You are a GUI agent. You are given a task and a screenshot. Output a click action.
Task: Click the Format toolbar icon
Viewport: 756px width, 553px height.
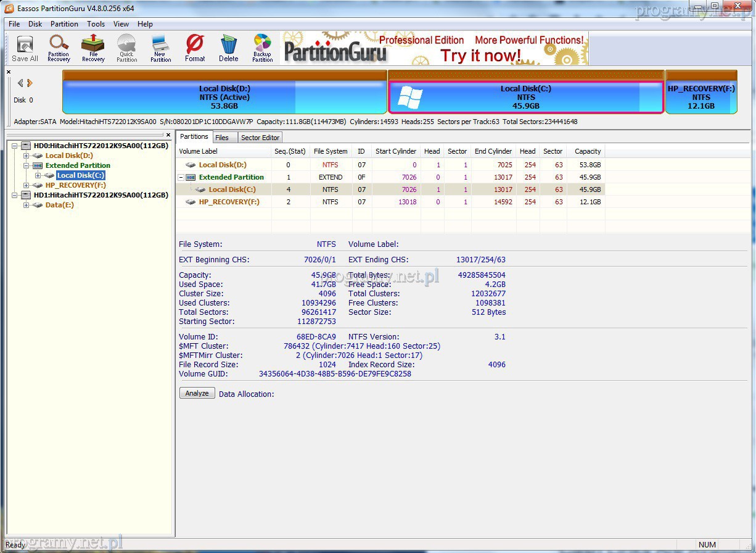tap(195, 48)
